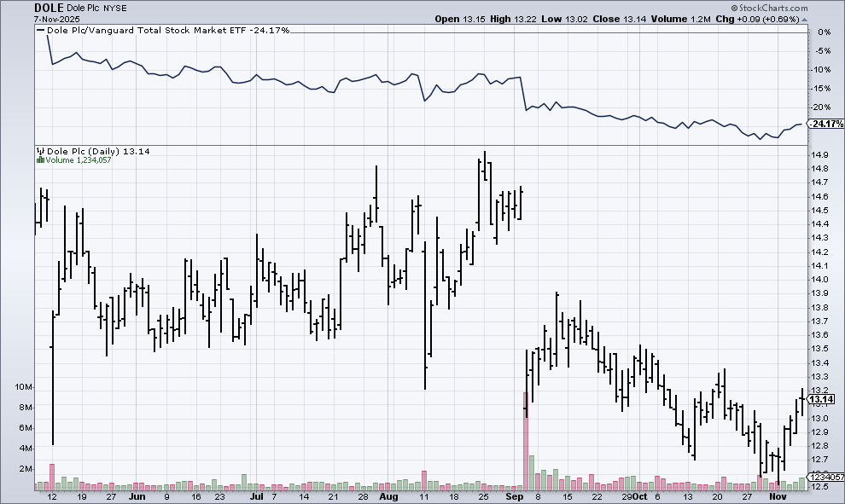Click the 6M volume scale label
This screenshot has width=845, height=504.
pos(26,428)
